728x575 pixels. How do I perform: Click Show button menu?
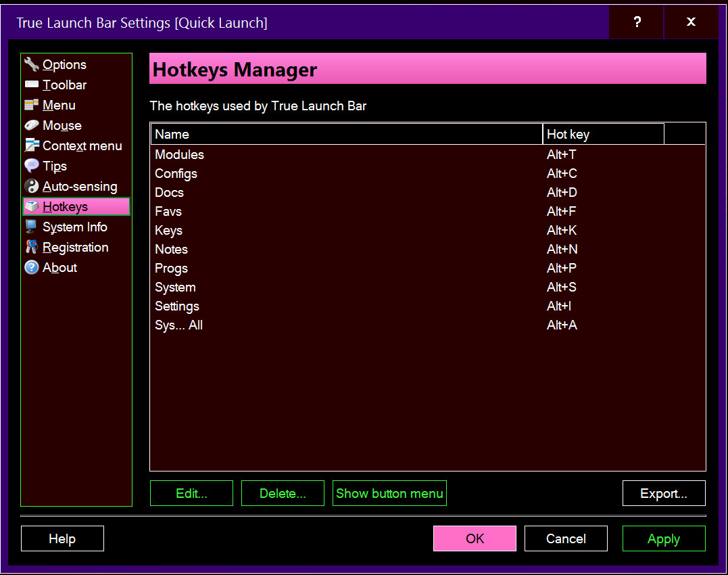(389, 493)
